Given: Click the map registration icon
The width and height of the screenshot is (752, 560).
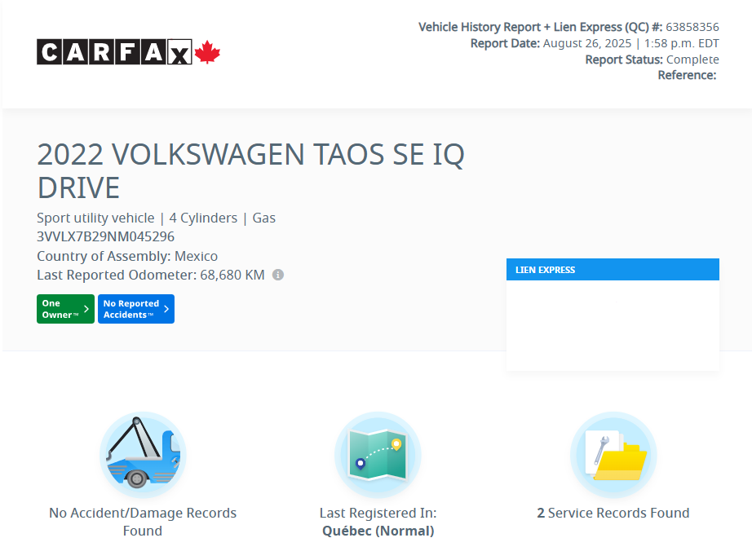Looking at the screenshot, I should 378,455.
